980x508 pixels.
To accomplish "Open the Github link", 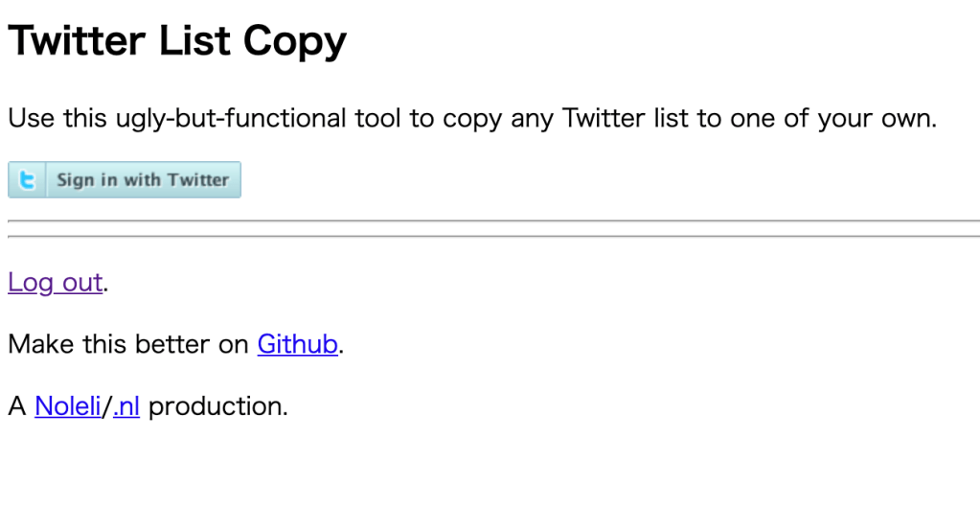I will click(x=297, y=344).
